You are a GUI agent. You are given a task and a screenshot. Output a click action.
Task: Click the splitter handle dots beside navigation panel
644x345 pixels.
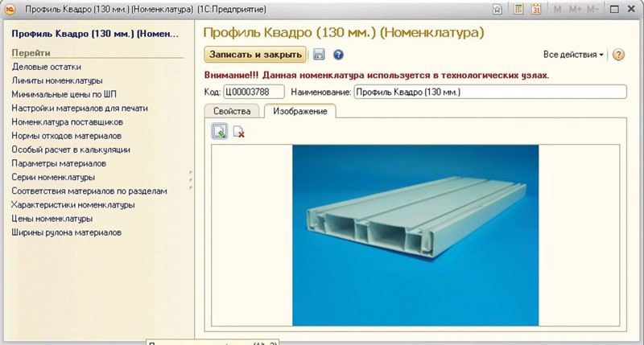click(191, 179)
